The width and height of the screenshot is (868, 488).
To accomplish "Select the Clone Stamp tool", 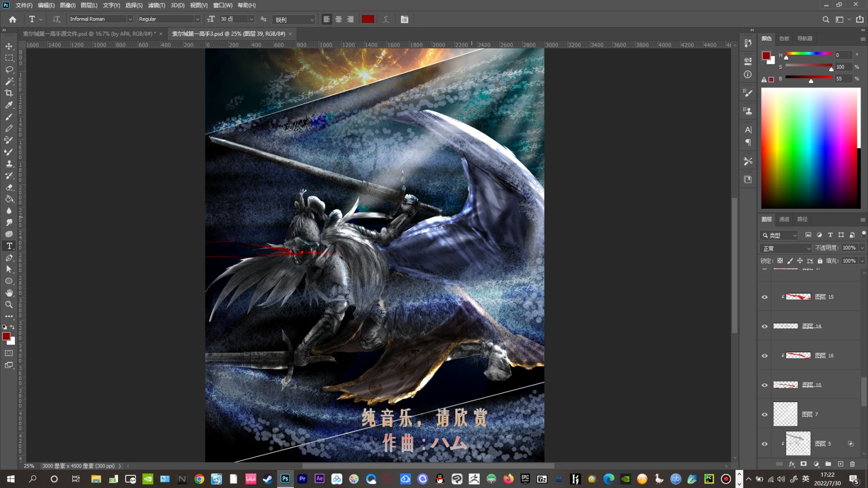I will tap(9, 164).
